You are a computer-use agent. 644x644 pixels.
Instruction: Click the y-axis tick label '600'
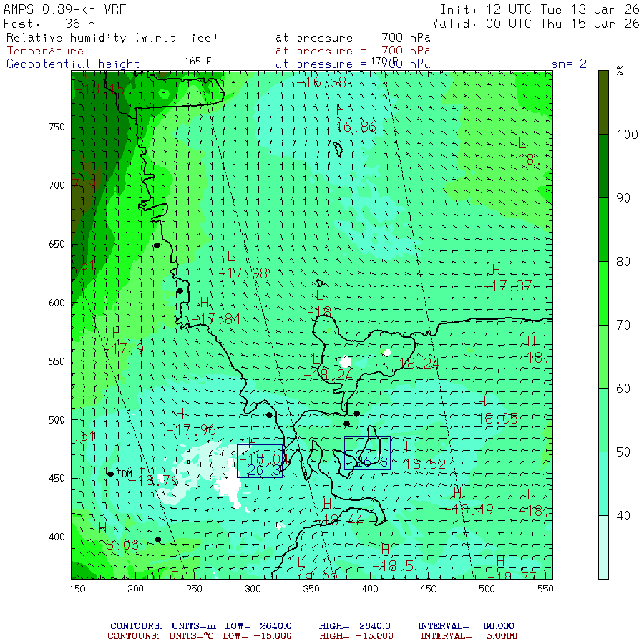pos(57,303)
